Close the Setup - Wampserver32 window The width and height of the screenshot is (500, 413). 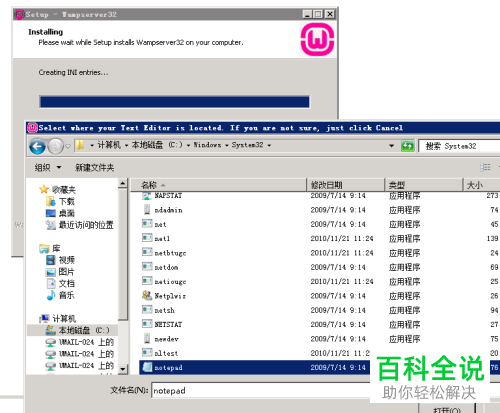pos(330,14)
